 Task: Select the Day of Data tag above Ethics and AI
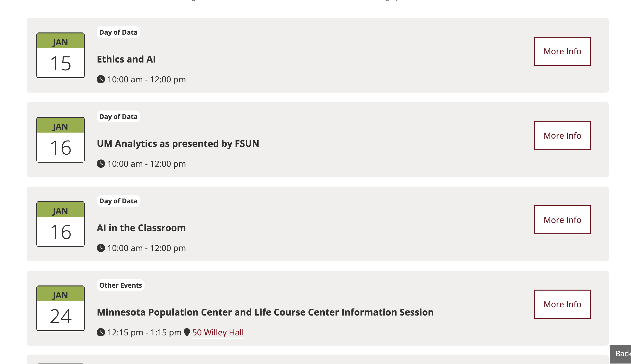(118, 32)
